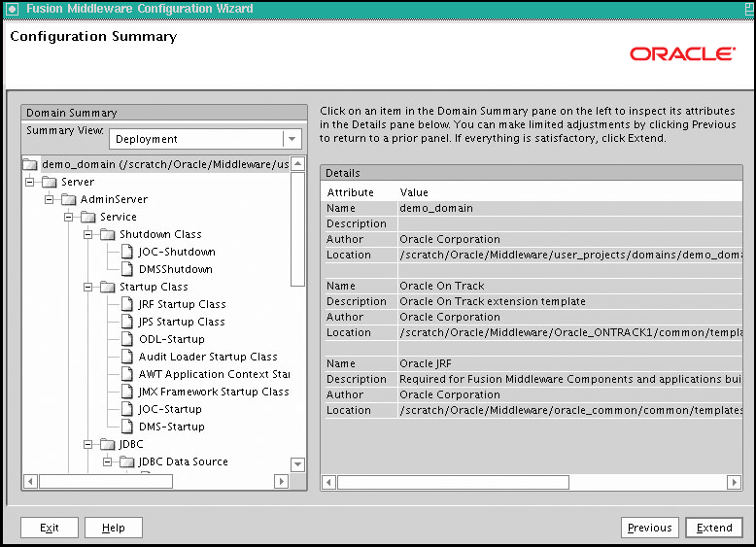Screen dimensions: 756x547
Task: Collapse the Server tree node
Action: 30,183
